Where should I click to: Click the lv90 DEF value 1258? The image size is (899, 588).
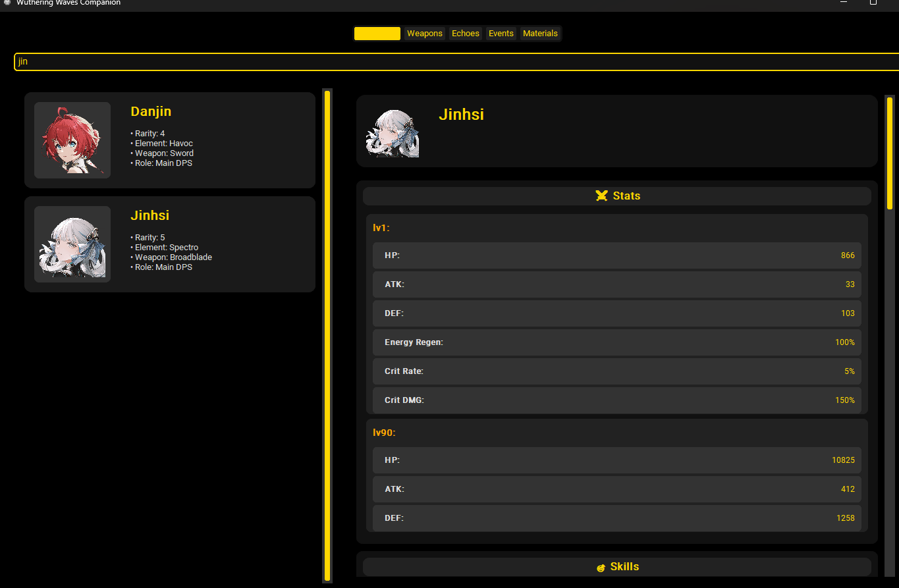pyautogui.click(x=846, y=518)
